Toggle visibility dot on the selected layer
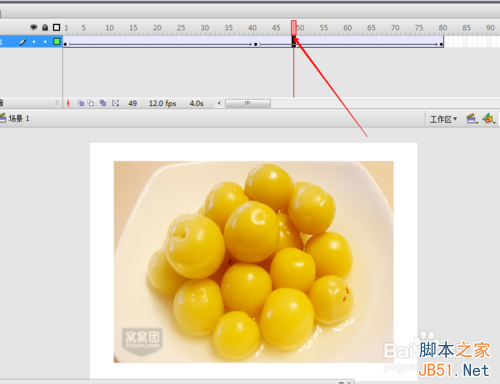 coord(34,42)
